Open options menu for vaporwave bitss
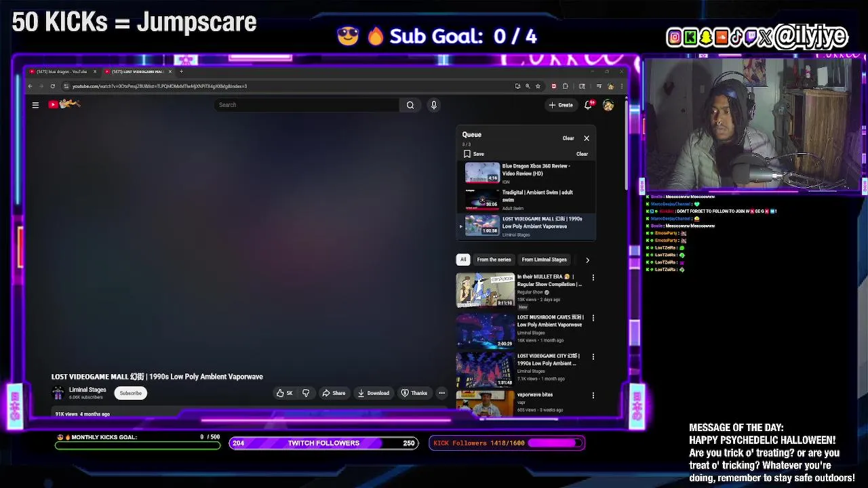 coord(593,395)
